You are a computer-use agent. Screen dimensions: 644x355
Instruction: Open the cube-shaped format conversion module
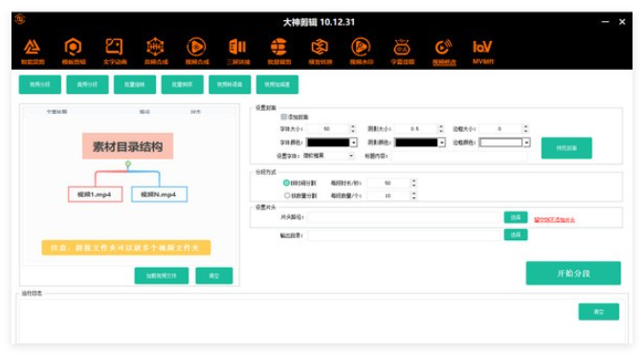tap(320, 51)
